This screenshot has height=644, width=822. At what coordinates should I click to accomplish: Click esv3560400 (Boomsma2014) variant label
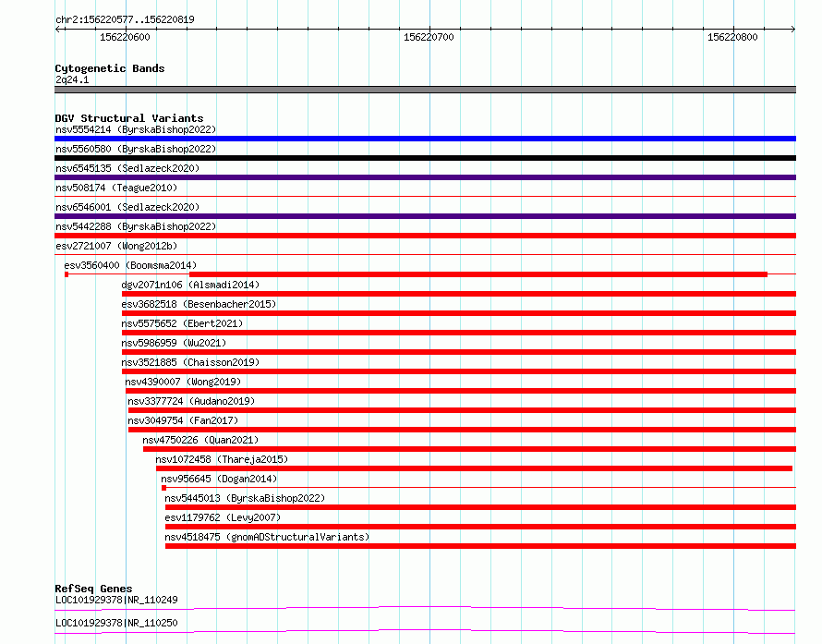point(130,265)
